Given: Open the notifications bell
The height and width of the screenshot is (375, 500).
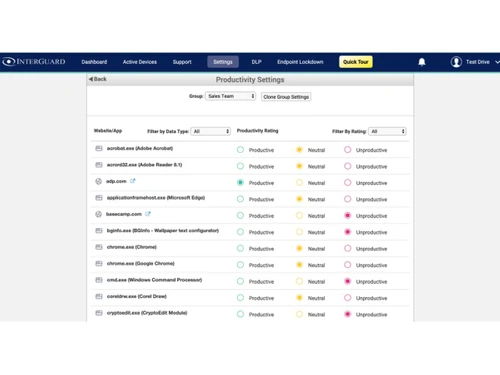Looking at the screenshot, I should click(422, 62).
